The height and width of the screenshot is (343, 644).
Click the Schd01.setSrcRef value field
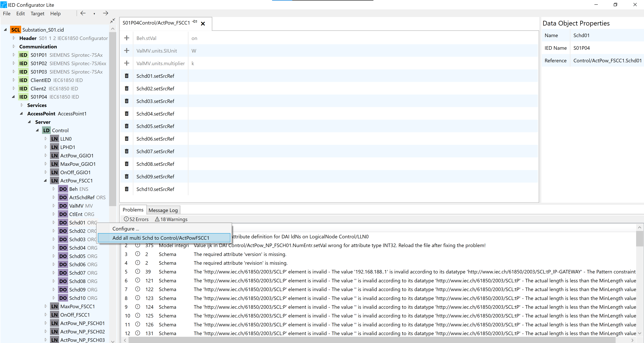tap(363, 76)
